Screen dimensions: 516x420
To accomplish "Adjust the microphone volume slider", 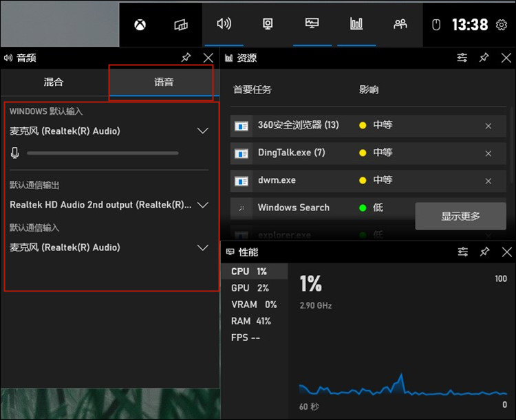I will coord(103,153).
